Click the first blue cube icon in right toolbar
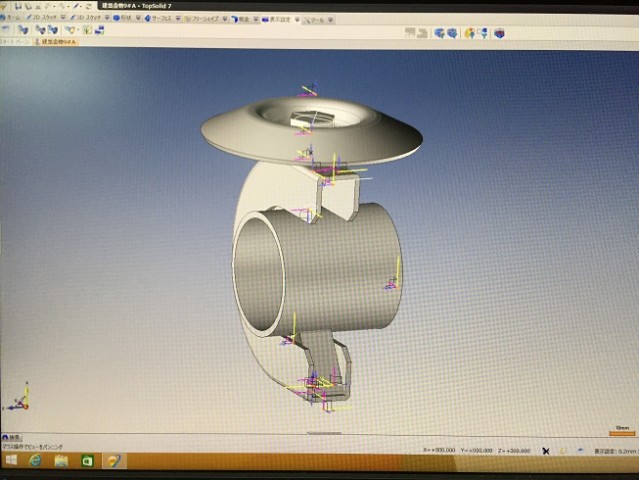 point(439,33)
